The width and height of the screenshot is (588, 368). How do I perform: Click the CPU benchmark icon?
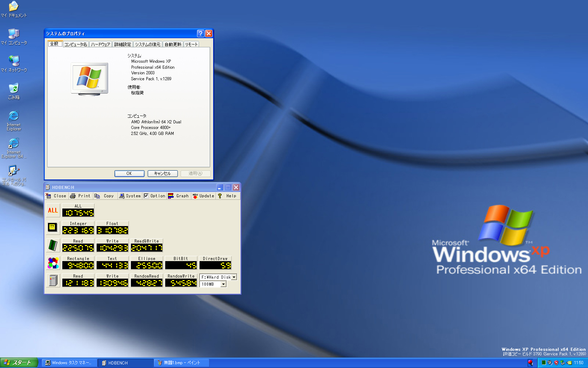point(52,227)
